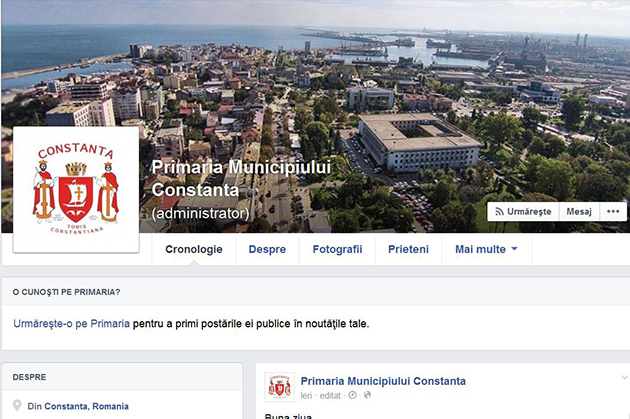Open the Constanta coat of arms profile picture
The width and height of the screenshot is (630, 419).
coord(76,190)
